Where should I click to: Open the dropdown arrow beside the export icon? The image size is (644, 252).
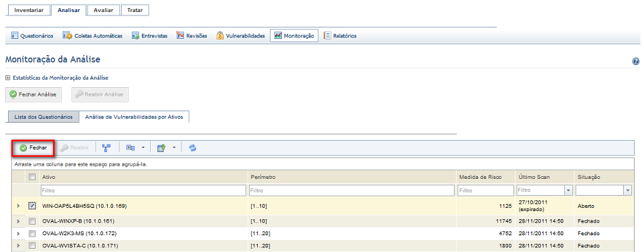pos(174,148)
